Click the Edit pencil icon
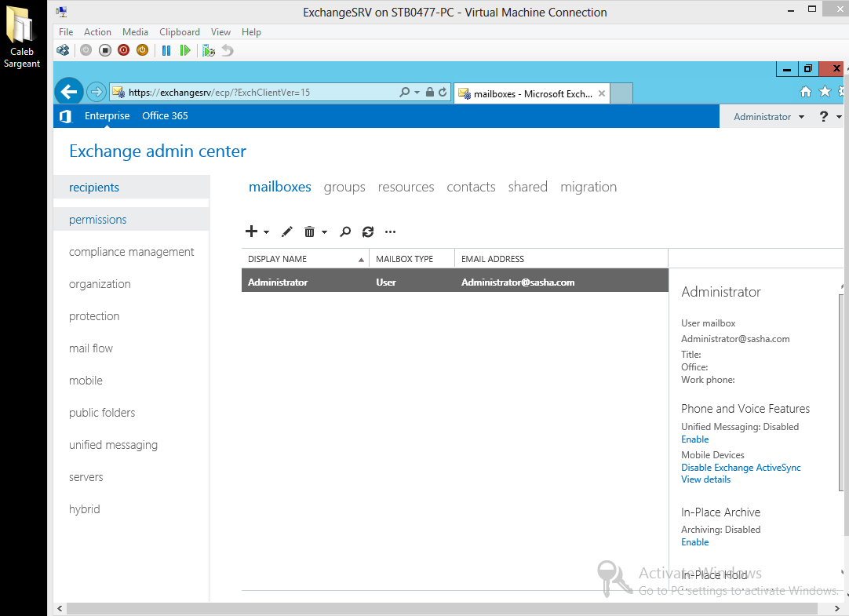Screen dimensions: 849x616 [287, 231]
